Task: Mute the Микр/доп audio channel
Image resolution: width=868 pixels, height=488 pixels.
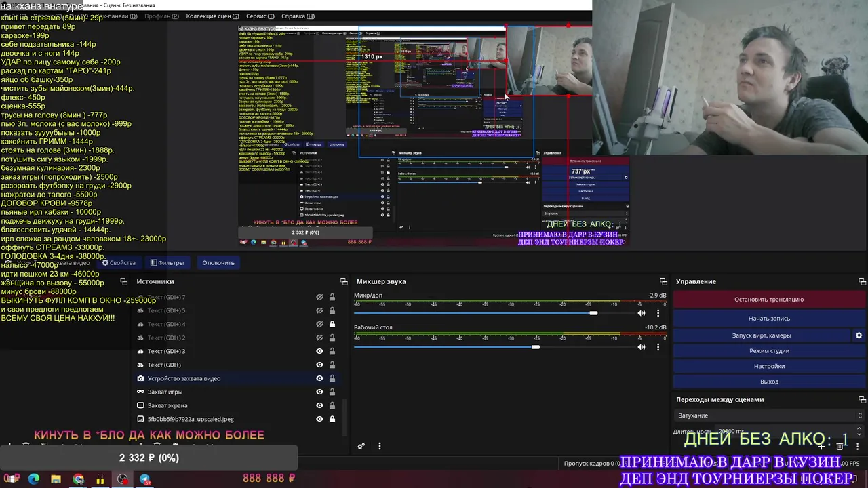Action: (642, 313)
